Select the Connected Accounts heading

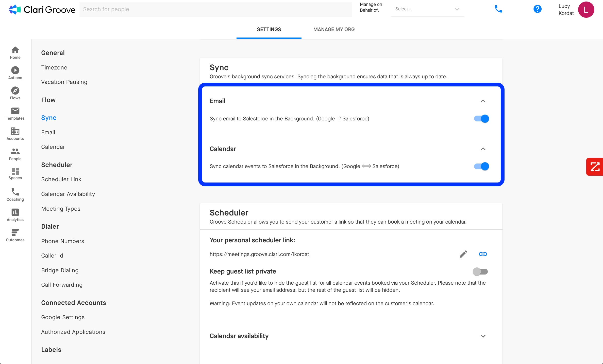73,303
